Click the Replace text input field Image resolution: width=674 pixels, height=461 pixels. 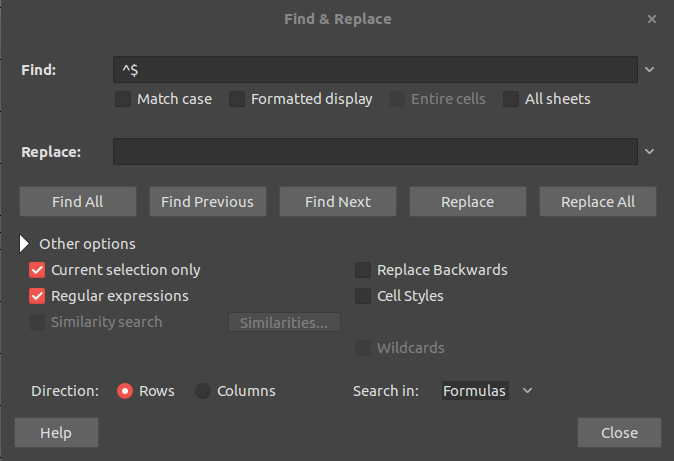click(374, 152)
